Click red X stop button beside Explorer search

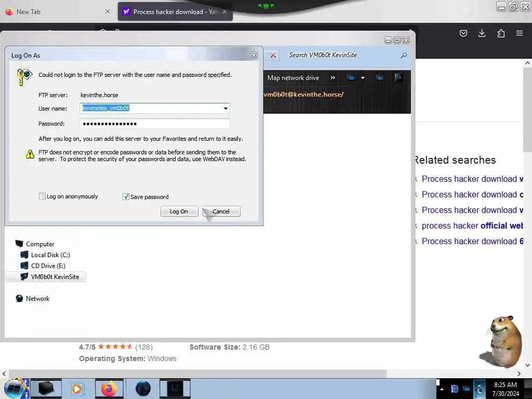273,55
